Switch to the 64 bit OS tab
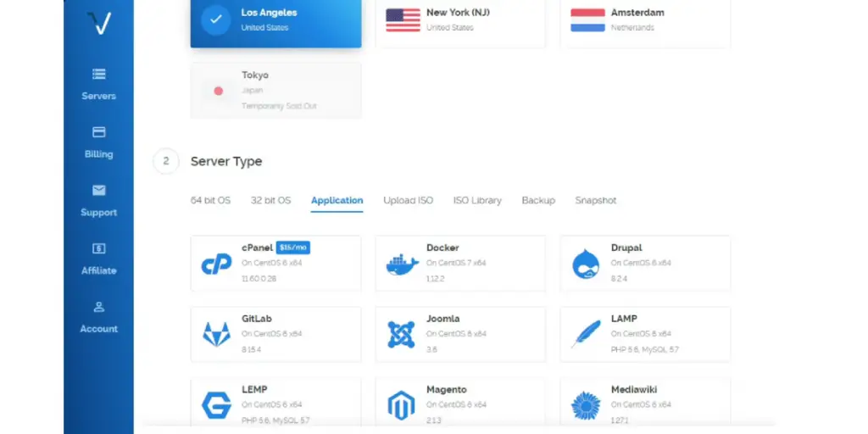Screen dimensions: 868x434 pyautogui.click(x=210, y=200)
